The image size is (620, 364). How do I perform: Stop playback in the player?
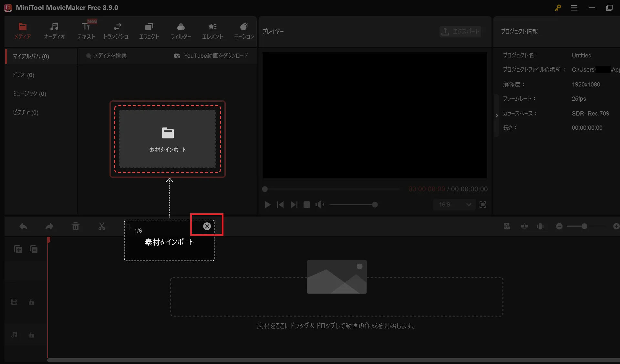tap(307, 205)
